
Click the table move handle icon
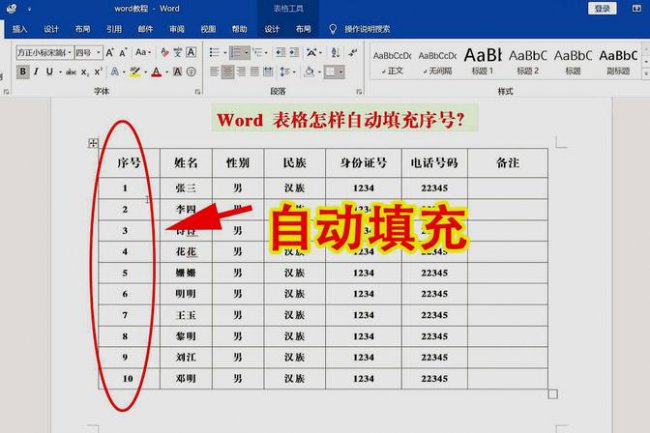[93, 143]
